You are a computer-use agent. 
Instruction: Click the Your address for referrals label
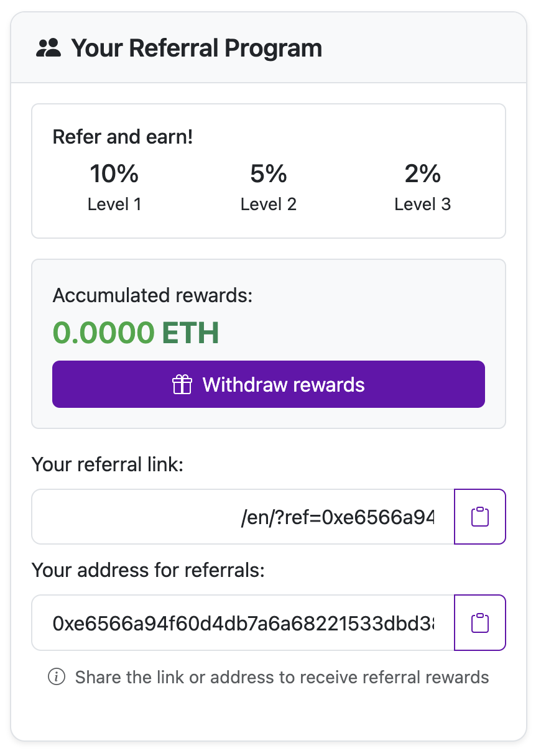point(148,569)
